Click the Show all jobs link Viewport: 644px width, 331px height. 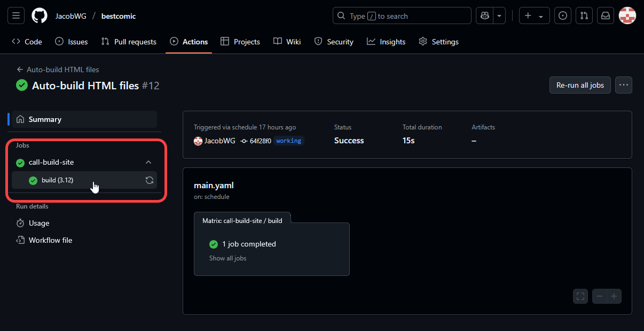point(227,258)
